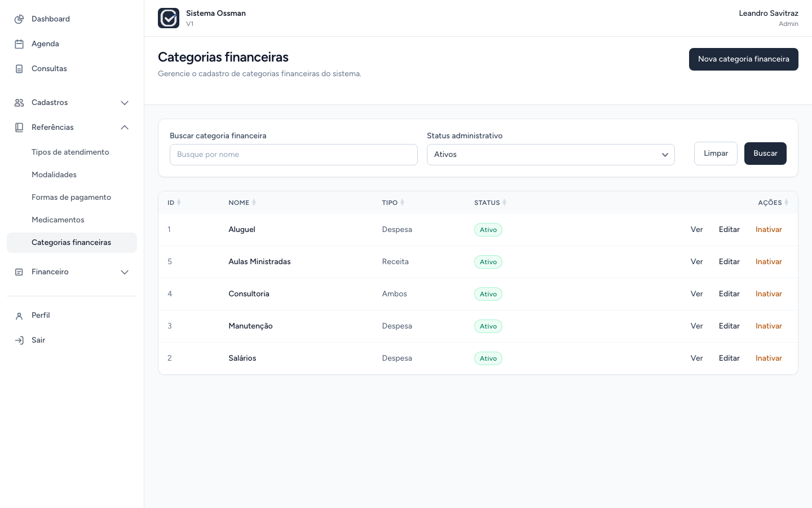Sort table by the ID column arrows

click(179, 203)
